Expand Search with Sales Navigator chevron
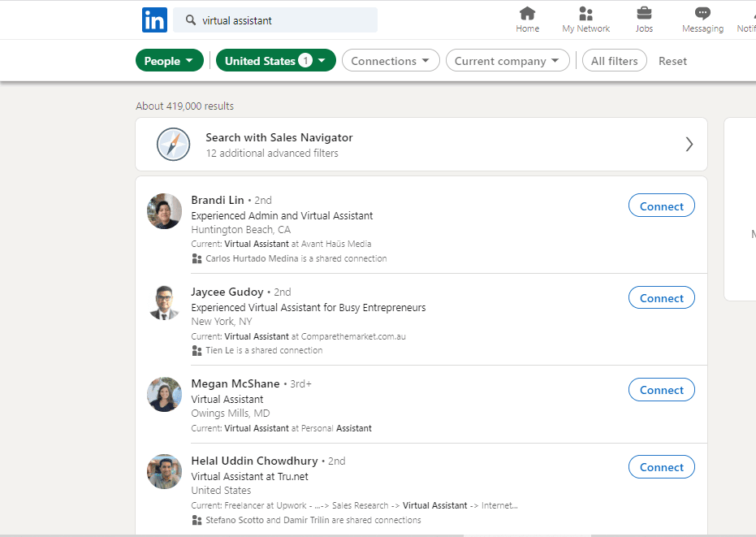 [x=689, y=145]
